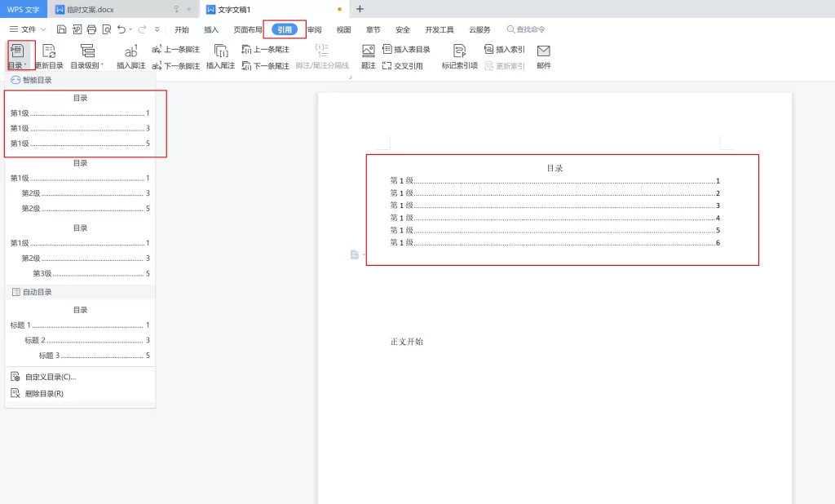Open the 目录 dropdown button
This screenshot has height=504, width=835.
click(x=17, y=55)
